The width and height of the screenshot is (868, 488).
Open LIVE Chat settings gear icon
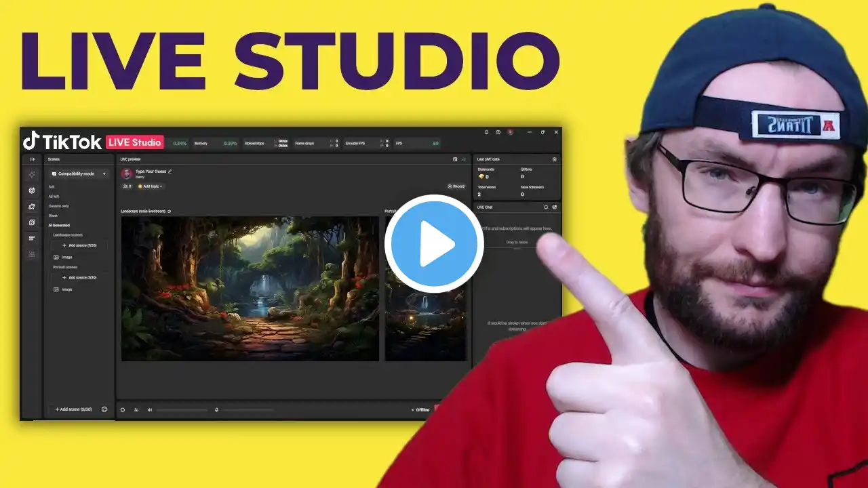pyautogui.click(x=546, y=207)
